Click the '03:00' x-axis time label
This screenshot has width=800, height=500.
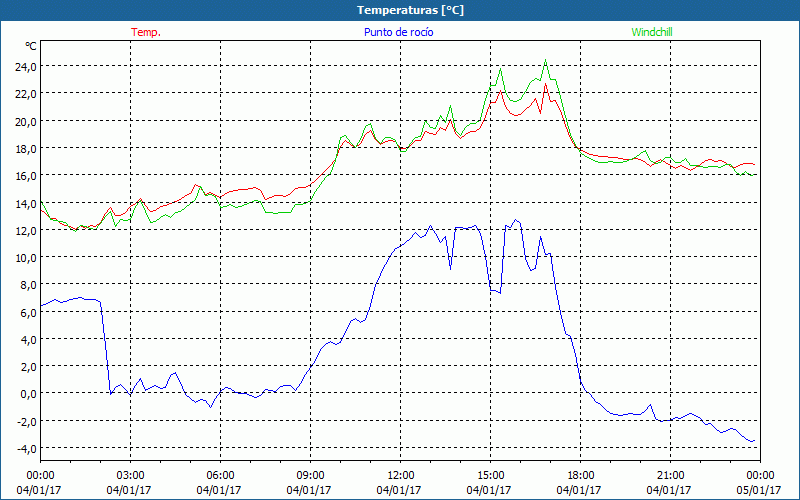click(130, 476)
